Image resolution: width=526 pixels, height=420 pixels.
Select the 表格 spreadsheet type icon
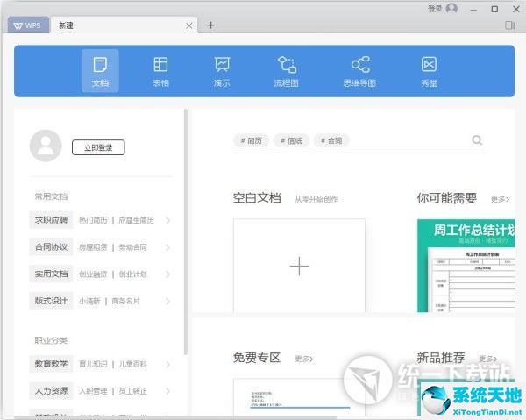(x=160, y=71)
